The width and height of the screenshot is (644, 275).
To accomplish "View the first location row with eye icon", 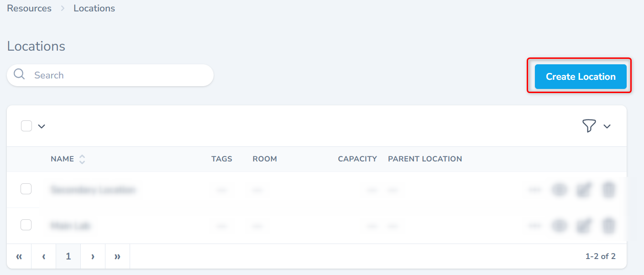I will [x=560, y=189].
